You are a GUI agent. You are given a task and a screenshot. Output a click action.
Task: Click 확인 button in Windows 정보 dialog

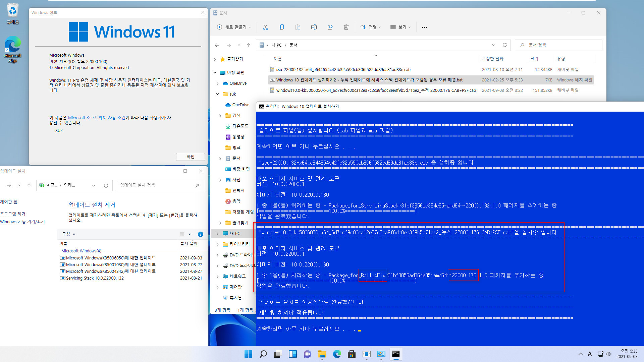click(x=190, y=157)
